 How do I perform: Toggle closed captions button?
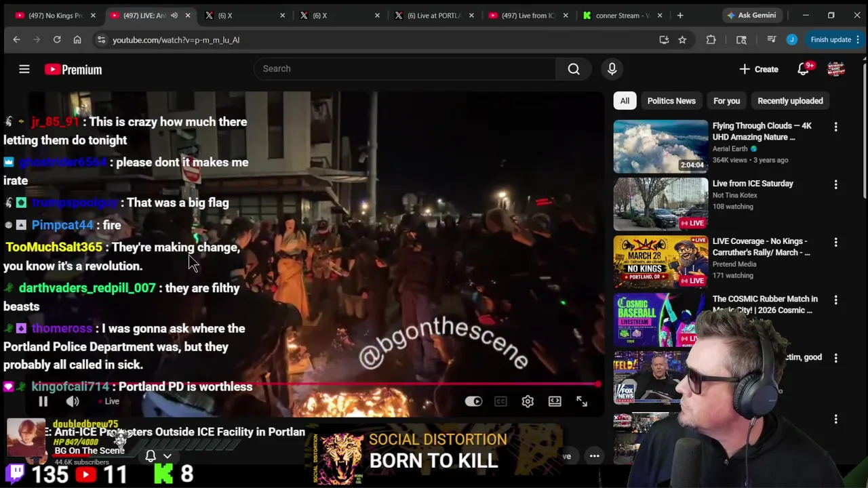[x=500, y=401]
